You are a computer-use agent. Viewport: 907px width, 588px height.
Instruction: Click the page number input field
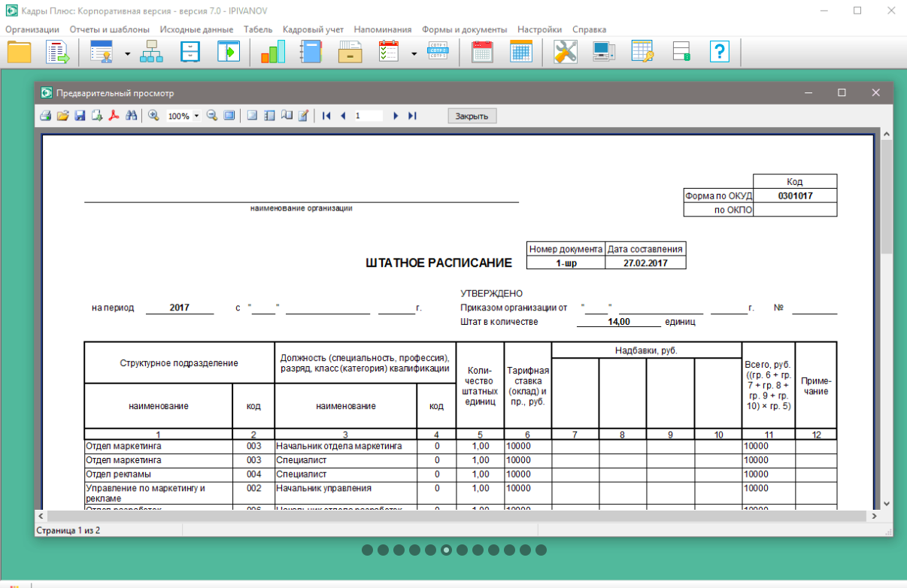pos(369,116)
